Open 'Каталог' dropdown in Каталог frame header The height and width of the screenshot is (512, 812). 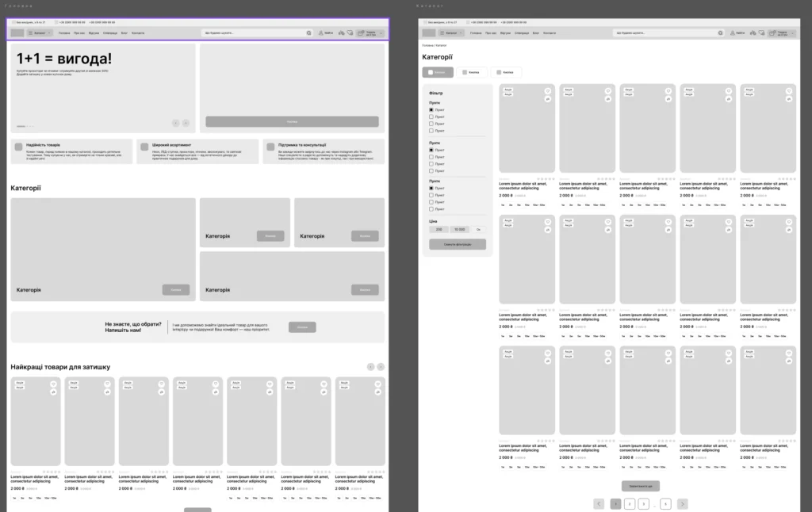click(451, 32)
